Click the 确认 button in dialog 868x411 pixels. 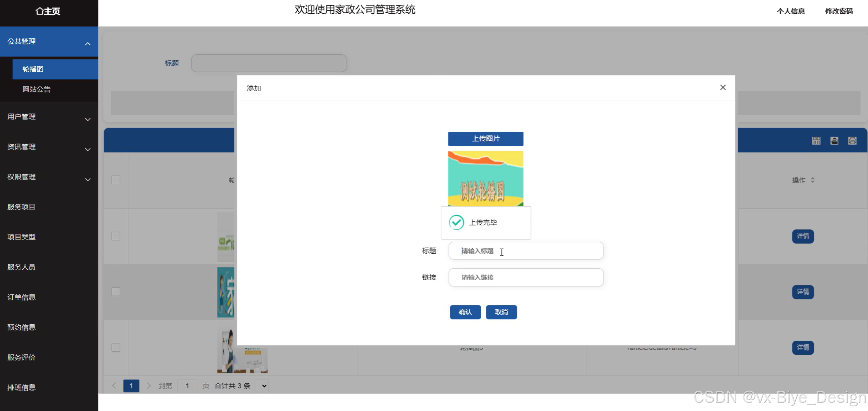point(465,312)
